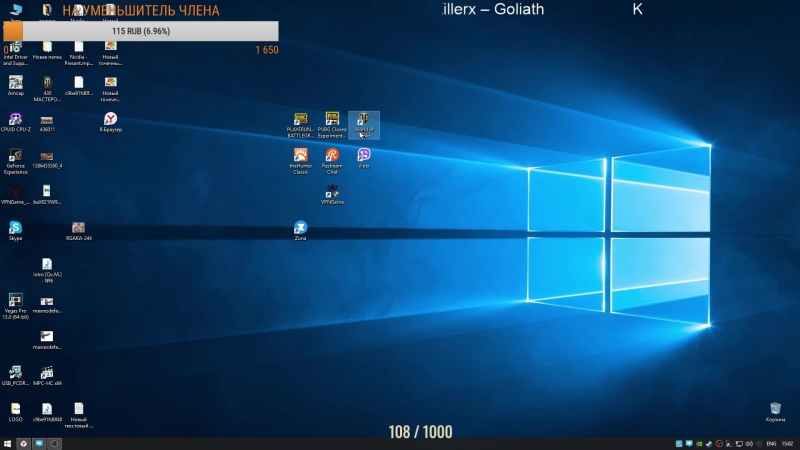The width and height of the screenshot is (800, 450).
Task: Open CPUID CPU-Z shortcut
Action: tap(15, 119)
